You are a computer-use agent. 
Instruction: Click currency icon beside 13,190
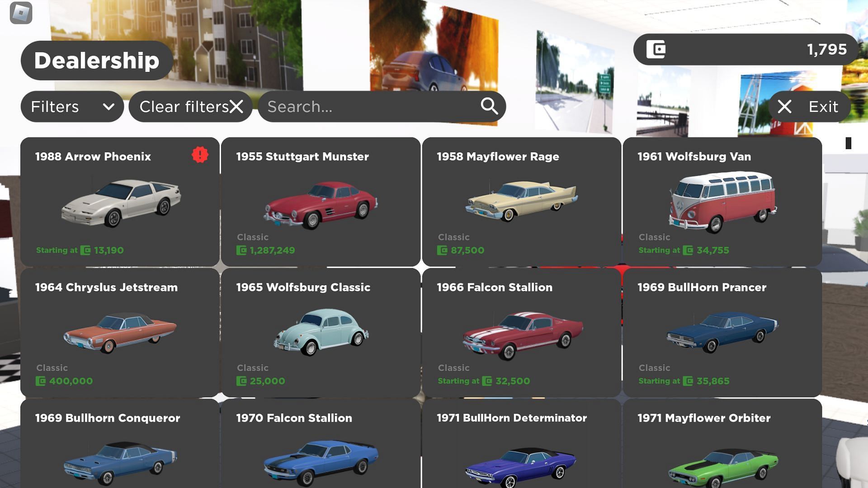tap(85, 250)
